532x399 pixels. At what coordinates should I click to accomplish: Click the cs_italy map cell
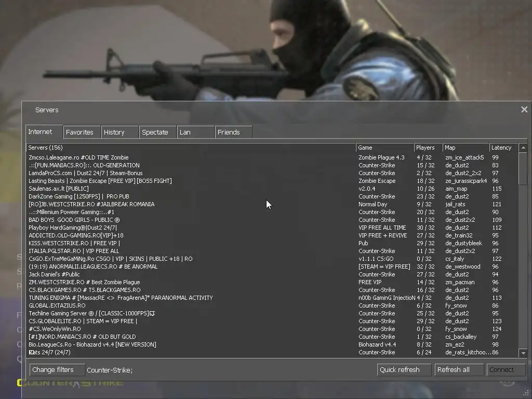tap(454, 259)
